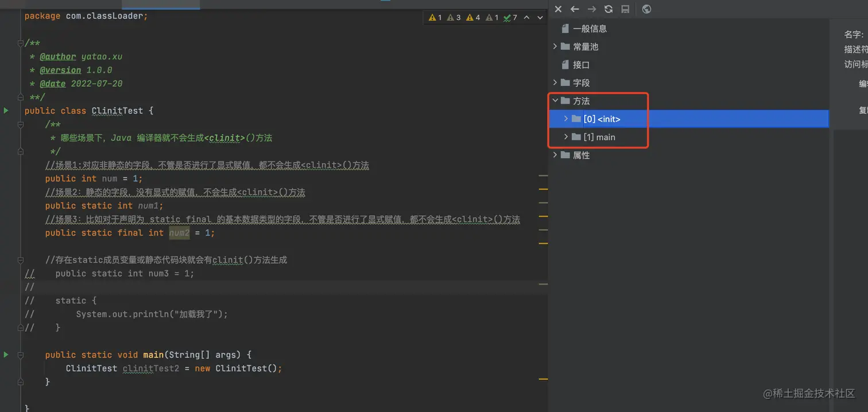Go back with the left arrow icon

pyautogui.click(x=575, y=9)
